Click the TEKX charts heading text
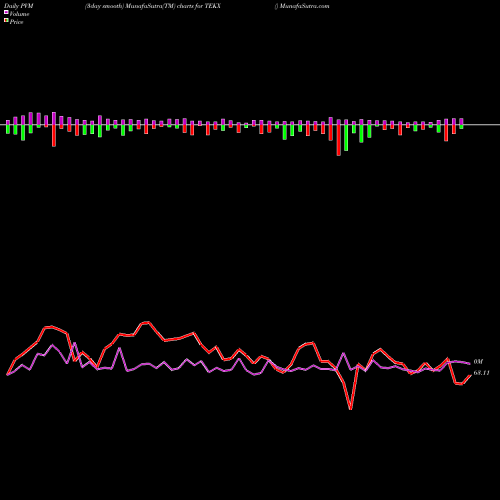Screen dimensions: 500x500 coord(153,6)
